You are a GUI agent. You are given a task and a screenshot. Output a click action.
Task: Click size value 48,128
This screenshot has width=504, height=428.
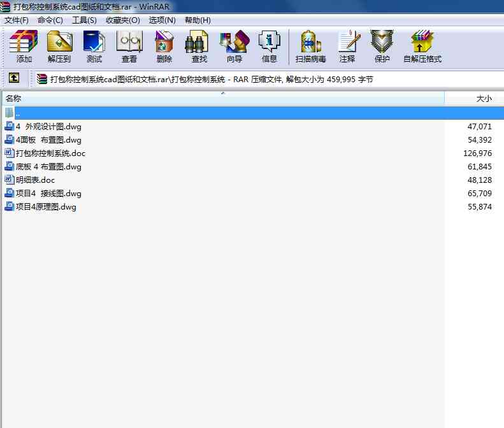coord(480,180)
